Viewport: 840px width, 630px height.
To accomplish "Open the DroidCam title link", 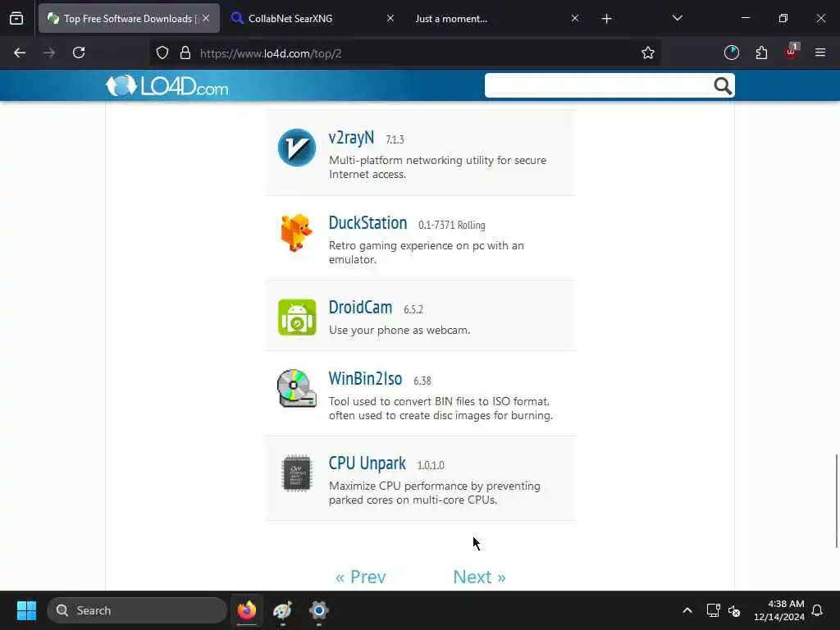I will tap(360, 308).
